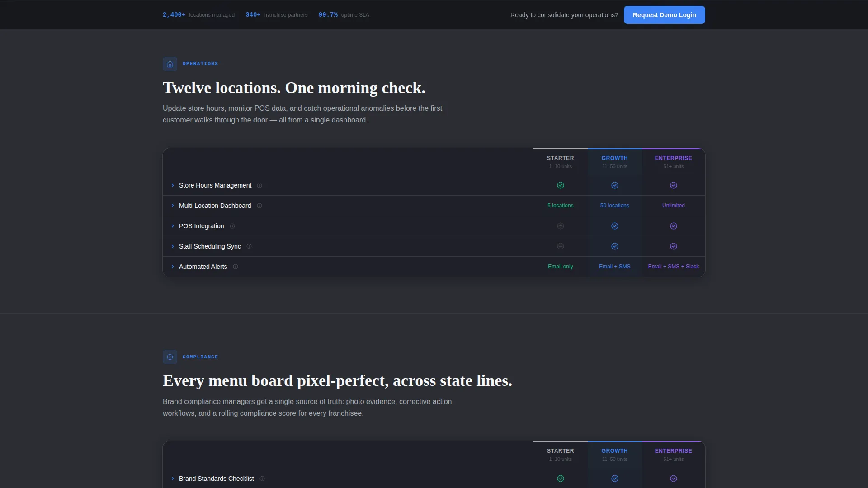Click Starter checkmark for Store Hours Management
This screenshot has height=488, width=868.
pos(561,185)
